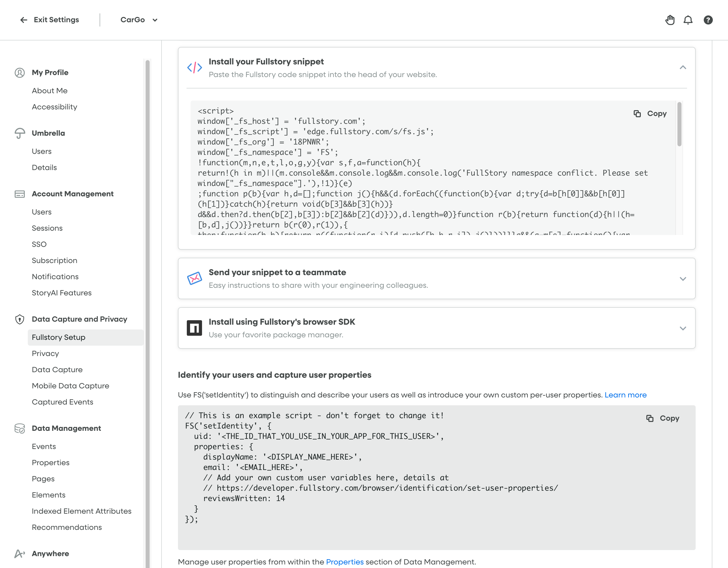Select Fullstory Setup in the sidebar
The height and width of the screenshot is (568, 728).
click(x=86, y=338)
